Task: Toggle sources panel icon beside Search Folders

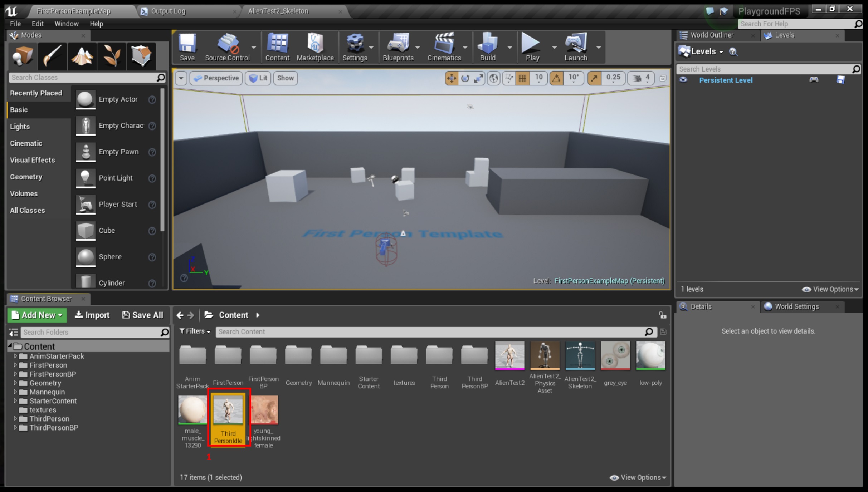Action: pos(14,333)
